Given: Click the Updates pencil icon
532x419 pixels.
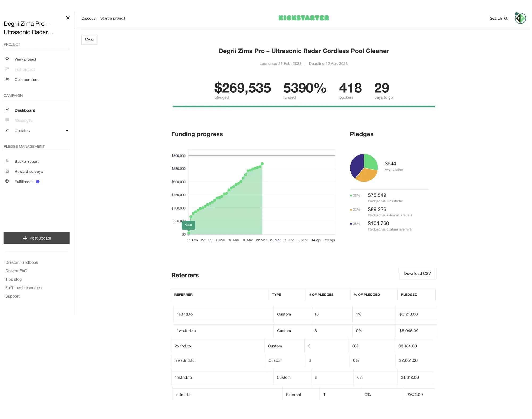Looking at the screenshot, I should click(7, 130).
